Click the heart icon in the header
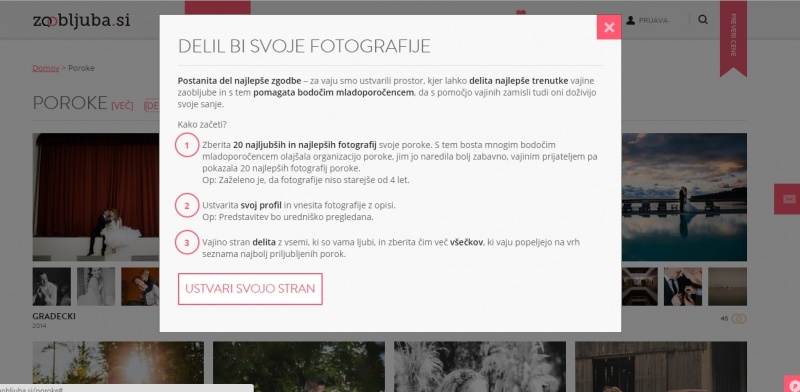Screen dimensions: 800x392 pos(520,12)
